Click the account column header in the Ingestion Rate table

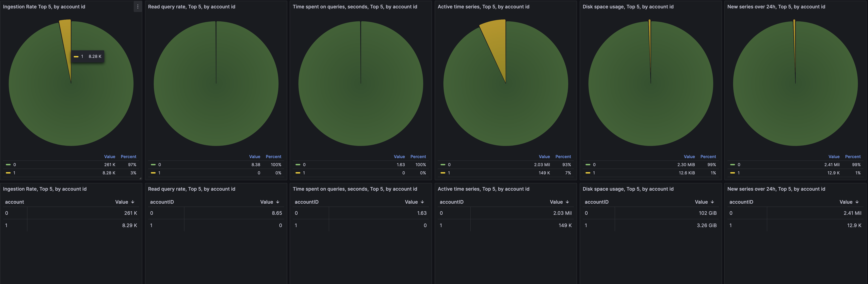pos(15,202)
